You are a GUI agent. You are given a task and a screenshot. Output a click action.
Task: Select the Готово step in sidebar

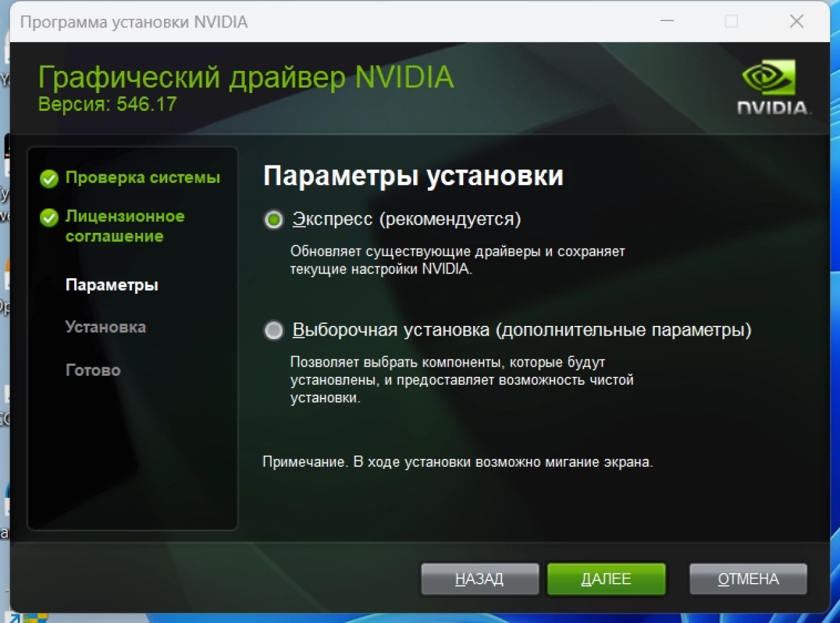[x=93, y=370]
